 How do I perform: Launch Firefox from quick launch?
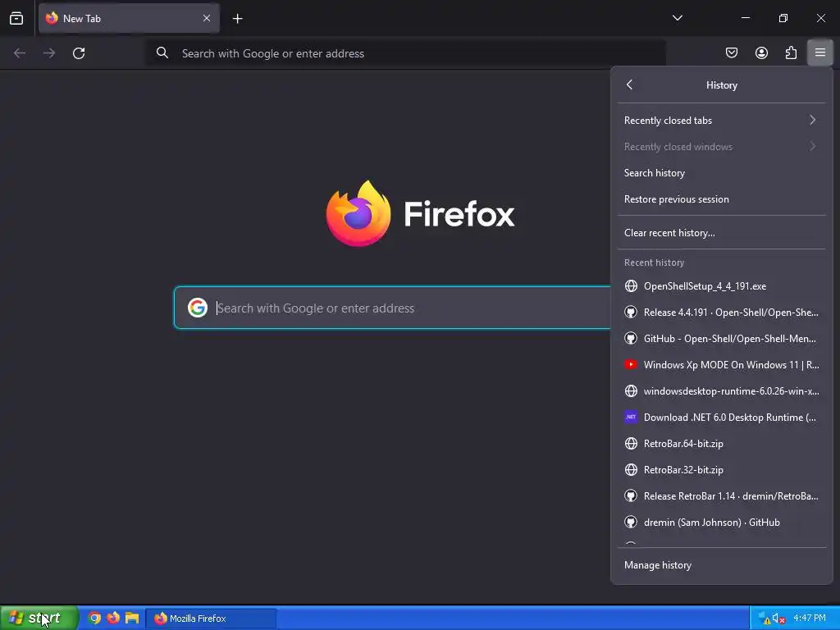pos(113,619)
